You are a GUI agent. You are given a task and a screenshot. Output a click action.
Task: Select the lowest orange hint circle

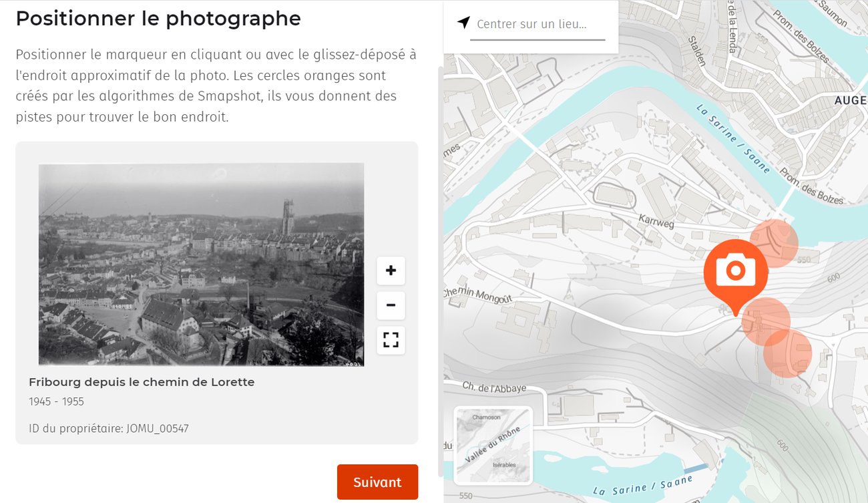tap(789, 354)
